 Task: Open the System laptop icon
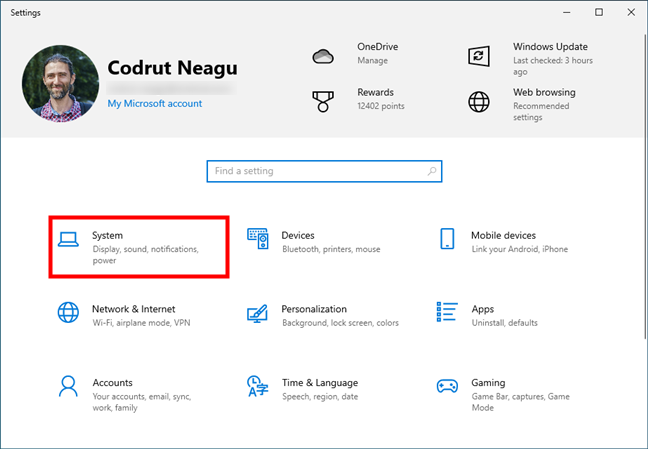[x=68, y=239]
